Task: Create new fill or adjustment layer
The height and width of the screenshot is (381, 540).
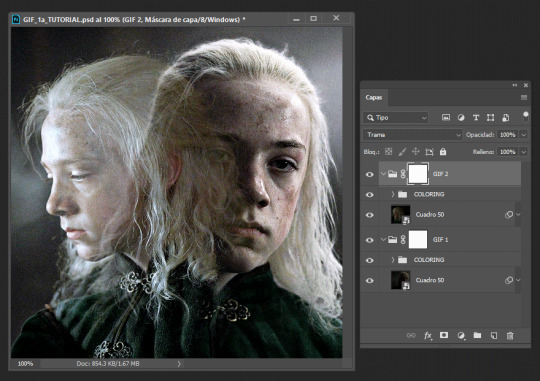Action: tap(461, 335)
